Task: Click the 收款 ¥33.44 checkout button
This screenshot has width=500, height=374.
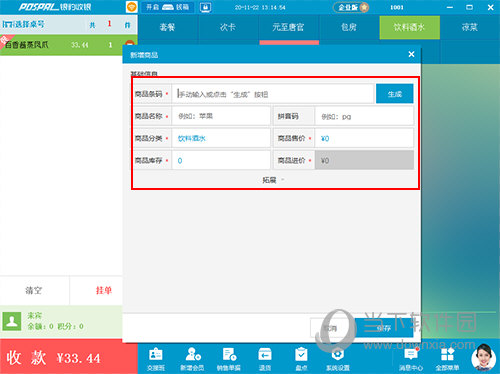Action: point(69,357)
